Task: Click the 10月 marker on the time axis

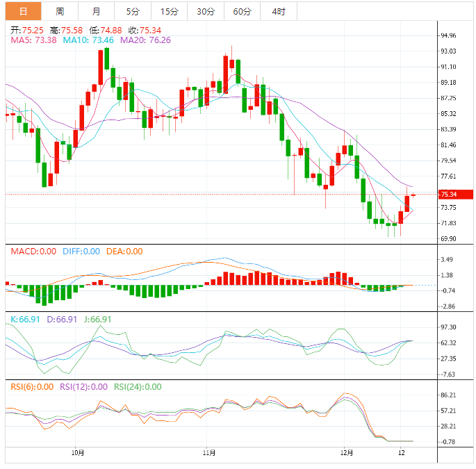Action: click(x=78, y=453)
